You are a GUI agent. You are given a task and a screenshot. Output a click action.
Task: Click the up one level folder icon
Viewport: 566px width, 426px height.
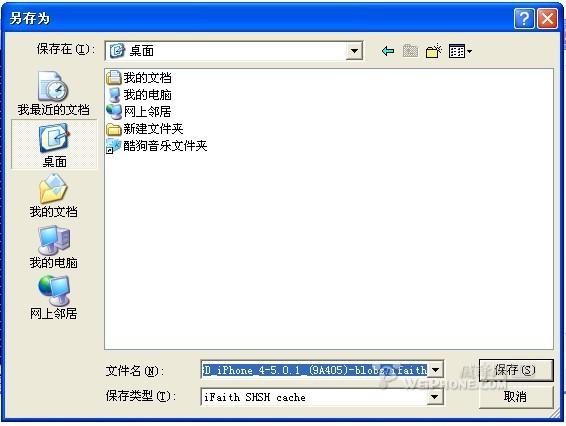pyautogui.click(x=410, y=51)
